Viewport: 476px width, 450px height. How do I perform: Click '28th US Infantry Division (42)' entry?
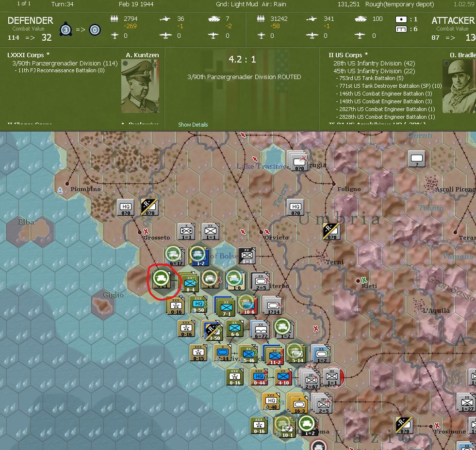click(x=374, y=64)
